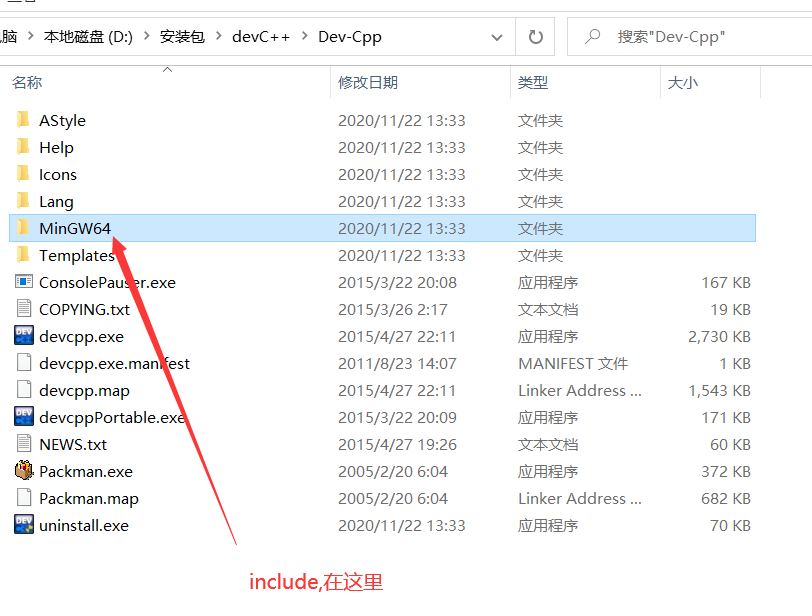Click the 1,543 KB size value
The image size is (812, 616).
(719, 390)
